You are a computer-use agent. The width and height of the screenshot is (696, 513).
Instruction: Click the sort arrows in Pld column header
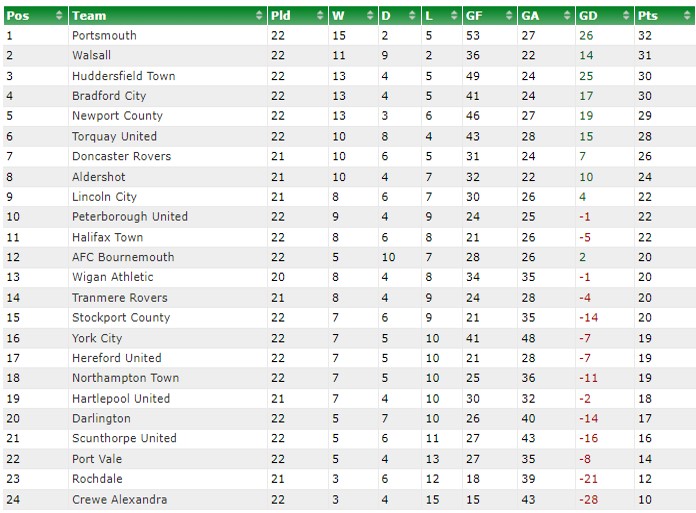point(320,16)
